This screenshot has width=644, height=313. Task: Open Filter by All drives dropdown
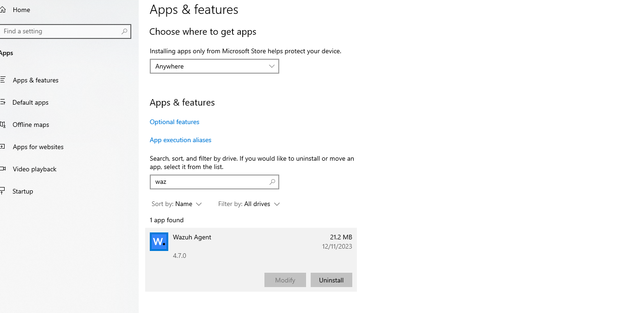249,204
